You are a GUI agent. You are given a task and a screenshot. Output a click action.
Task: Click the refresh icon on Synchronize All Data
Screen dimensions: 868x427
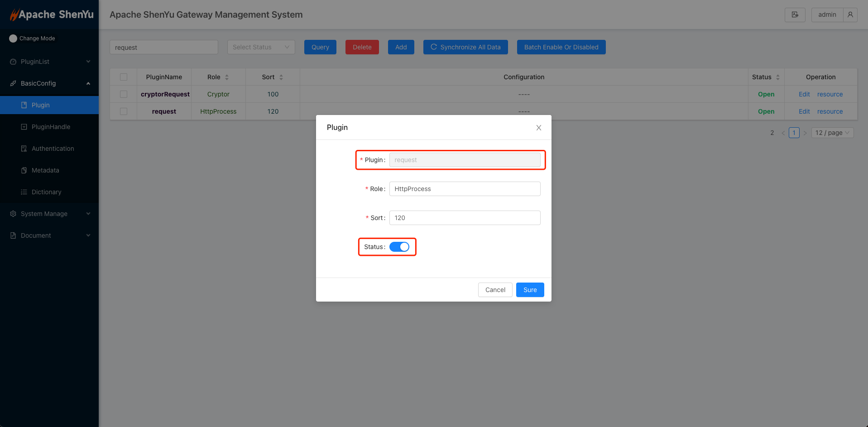433,47
